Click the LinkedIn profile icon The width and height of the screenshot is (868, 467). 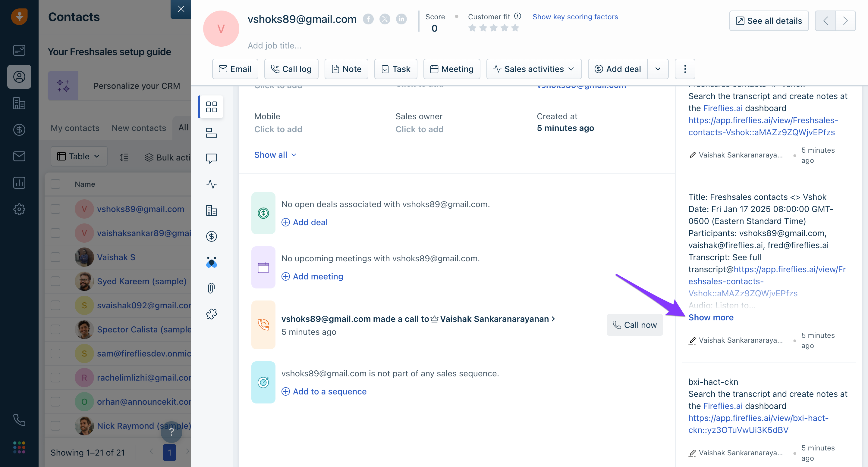[x=401, y=19]
